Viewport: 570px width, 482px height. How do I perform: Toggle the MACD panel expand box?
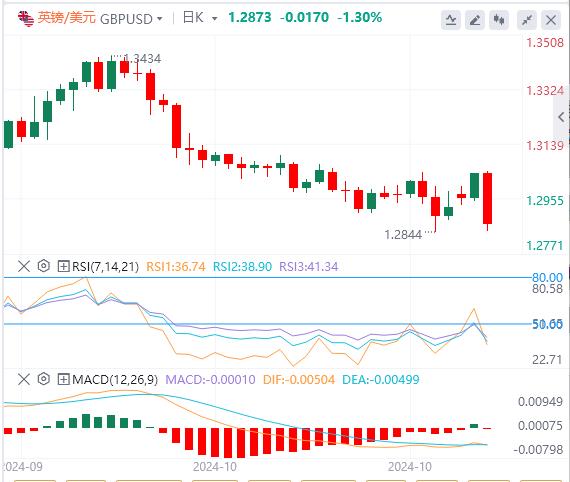63,380
